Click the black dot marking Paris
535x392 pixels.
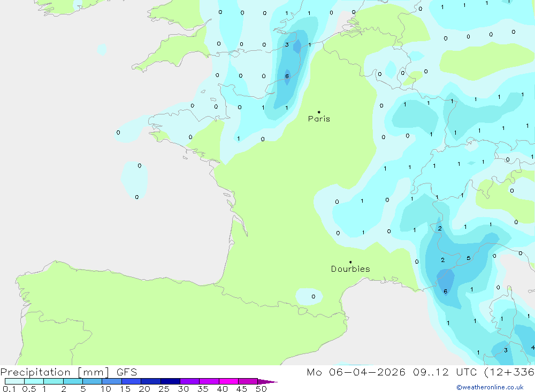tap(319, 112)
